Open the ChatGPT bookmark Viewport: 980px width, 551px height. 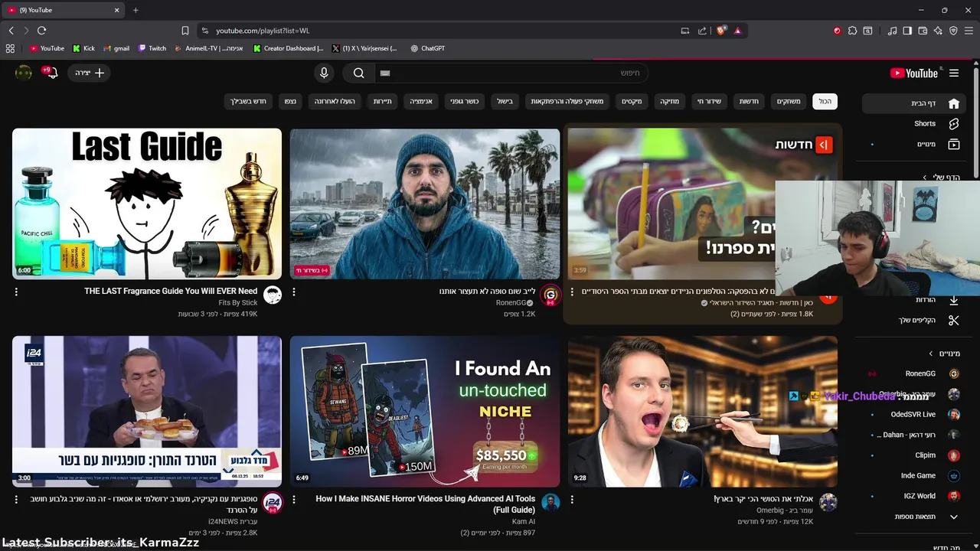(x=427, y=48)
